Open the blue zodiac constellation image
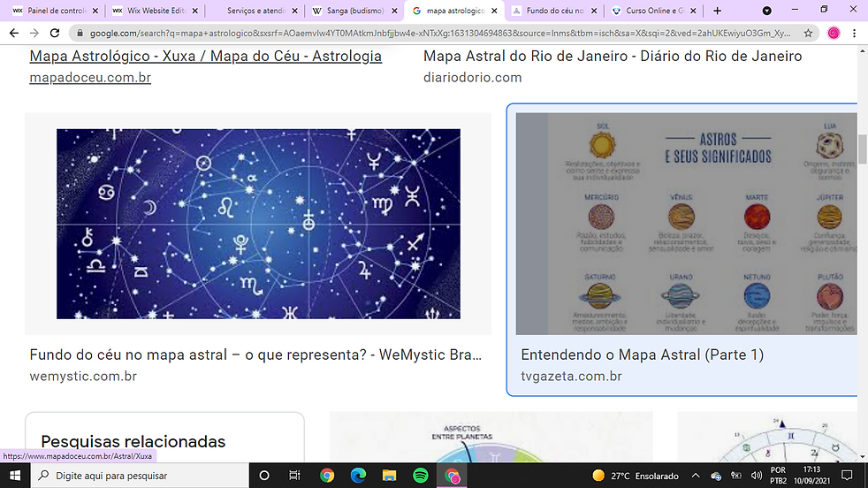 [258, 224]
